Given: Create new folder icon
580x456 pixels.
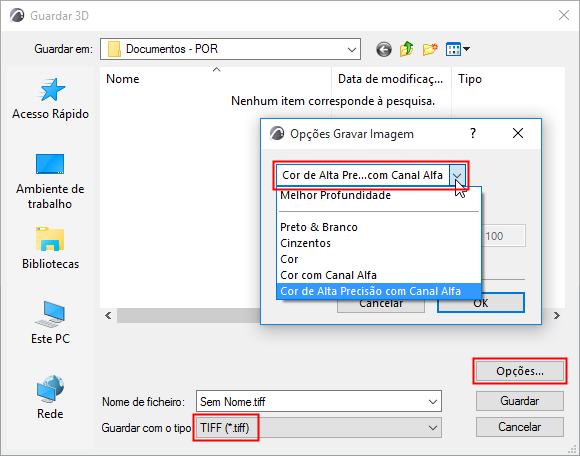Looking at the screenshot, I should pos(430,49).
